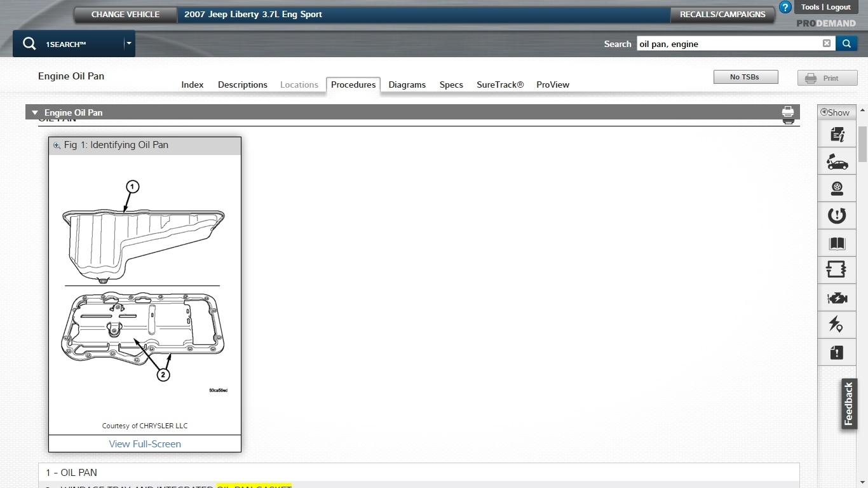Open the 1SEARCH dropdown arrow

click(x=129, y=44)
